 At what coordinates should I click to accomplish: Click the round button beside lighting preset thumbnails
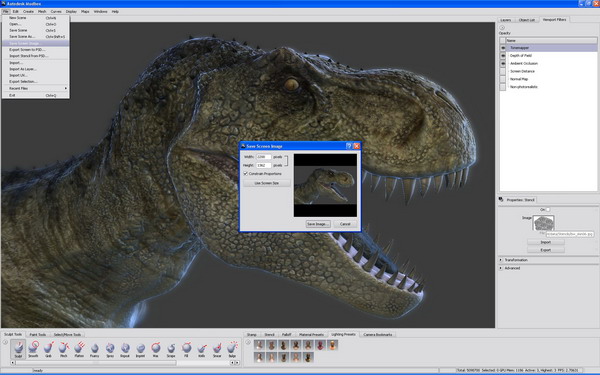pos(248,342)
